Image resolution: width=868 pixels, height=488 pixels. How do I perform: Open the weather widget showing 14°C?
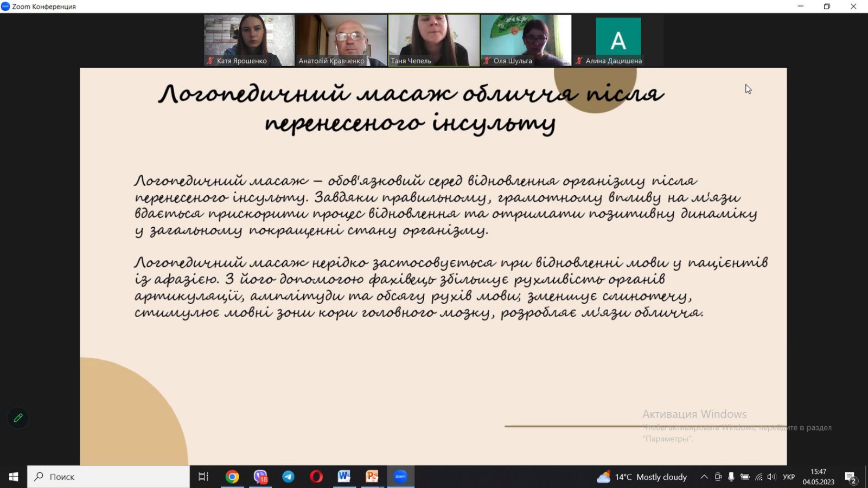coord(642,477)
